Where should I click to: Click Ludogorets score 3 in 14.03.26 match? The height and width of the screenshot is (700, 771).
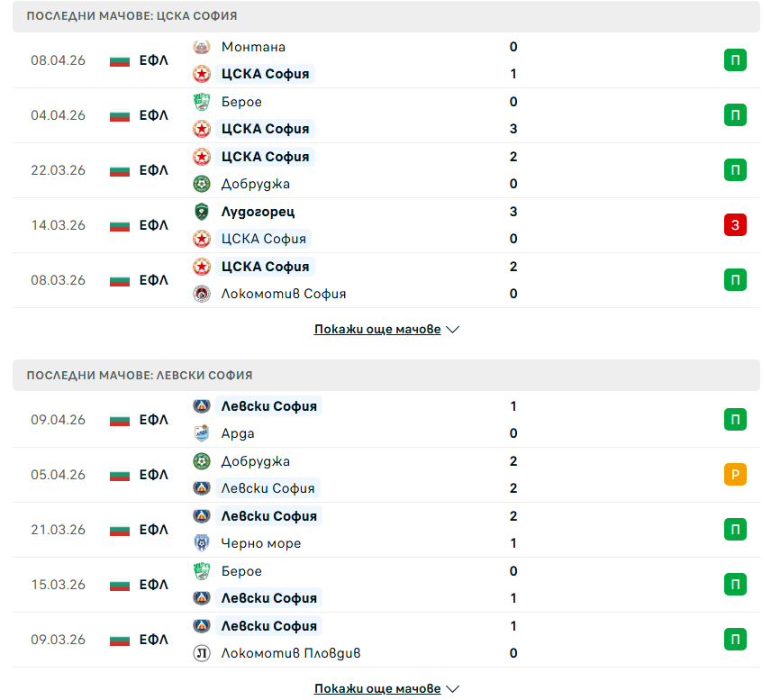click(513, 212)
